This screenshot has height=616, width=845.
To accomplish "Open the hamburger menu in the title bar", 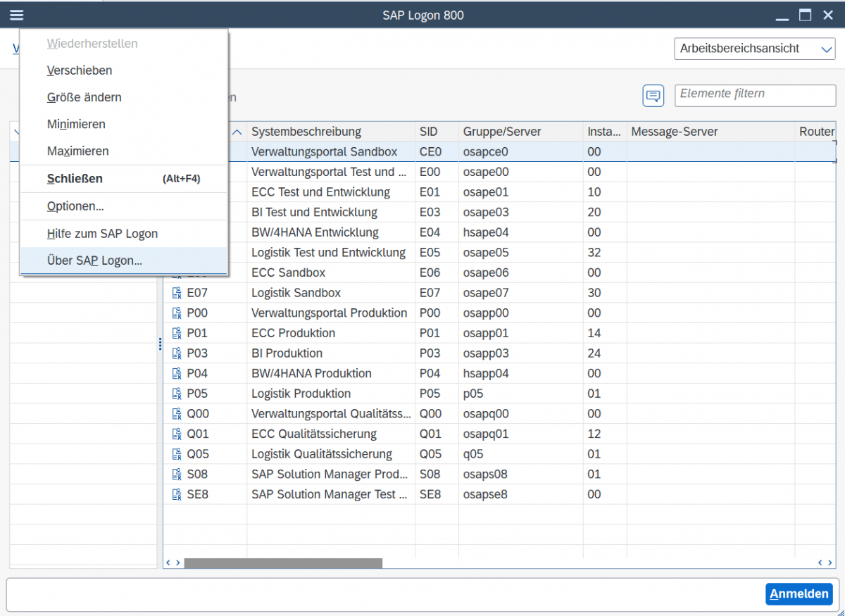I will [16, 15].
